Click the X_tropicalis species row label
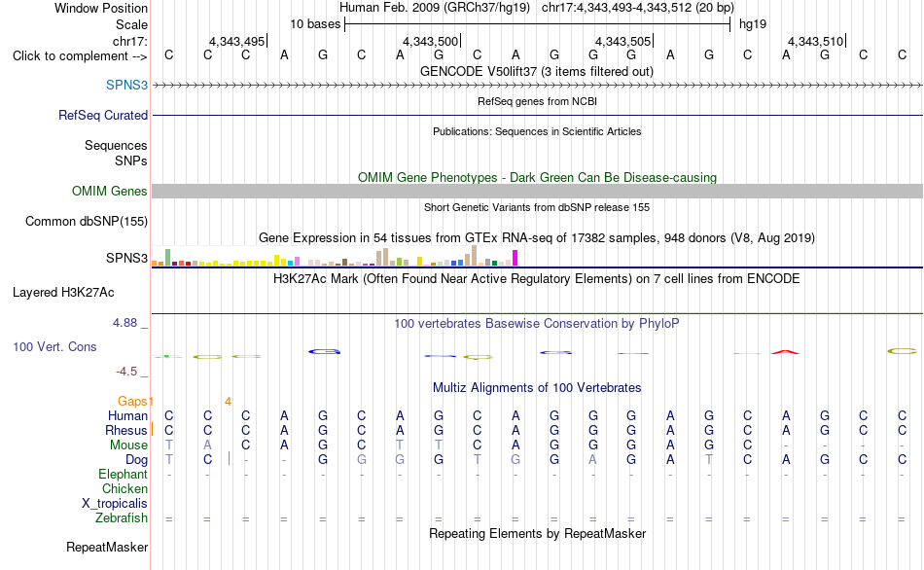Screen dimensions: 924x570 coord(115,504)
